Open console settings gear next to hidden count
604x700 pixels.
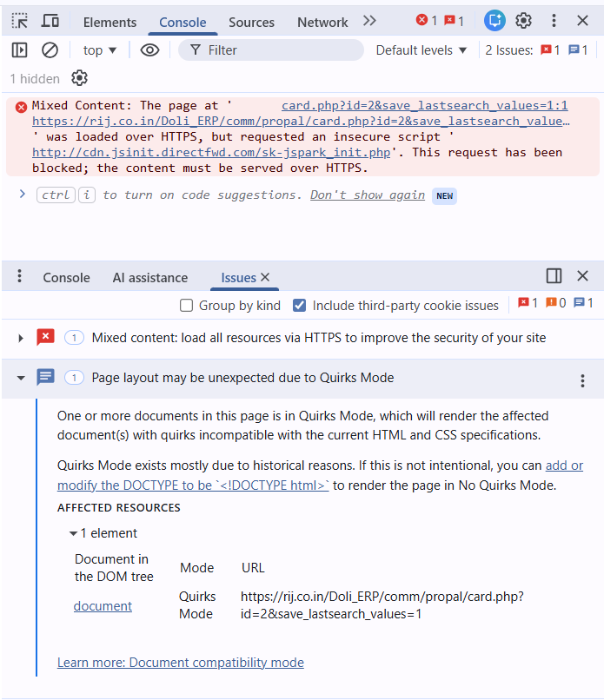(x=79, y=78)
